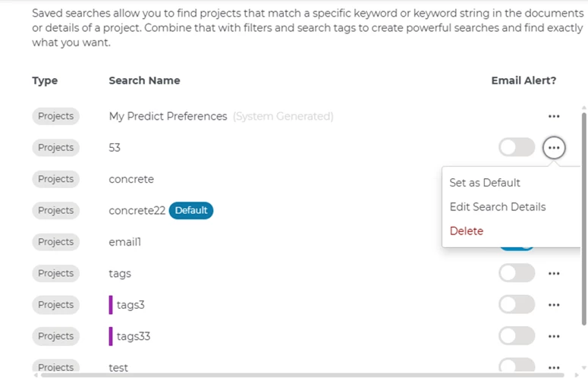Click the purple color tag on tags3
The image size is (588, 380).
click(x=111, y=305)
